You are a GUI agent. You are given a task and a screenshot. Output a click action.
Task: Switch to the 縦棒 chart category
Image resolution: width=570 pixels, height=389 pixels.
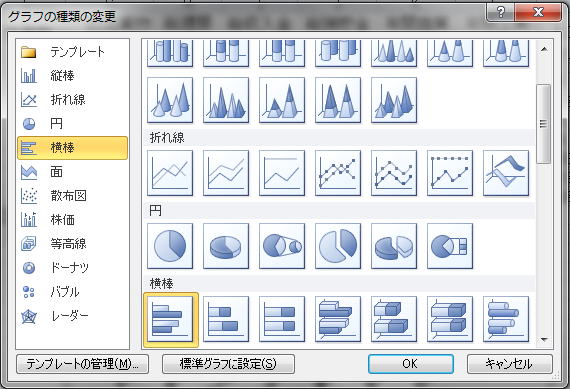(73, 76)
